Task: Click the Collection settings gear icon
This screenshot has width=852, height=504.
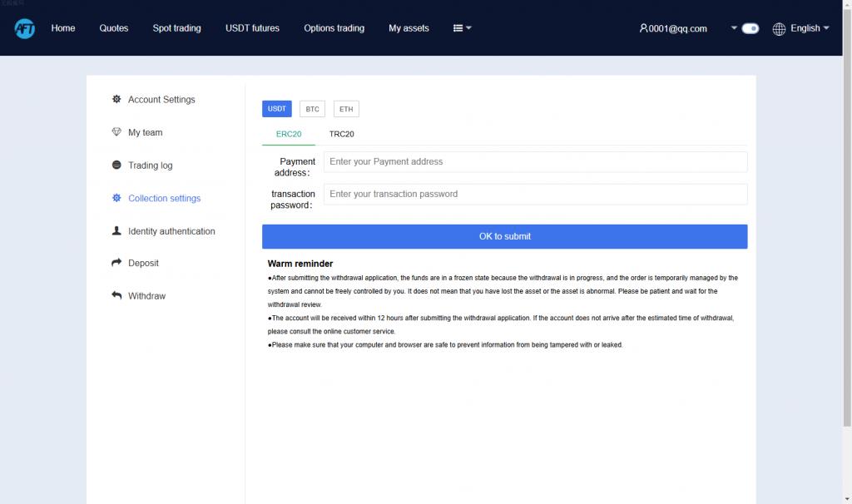Action: [116, 198]
